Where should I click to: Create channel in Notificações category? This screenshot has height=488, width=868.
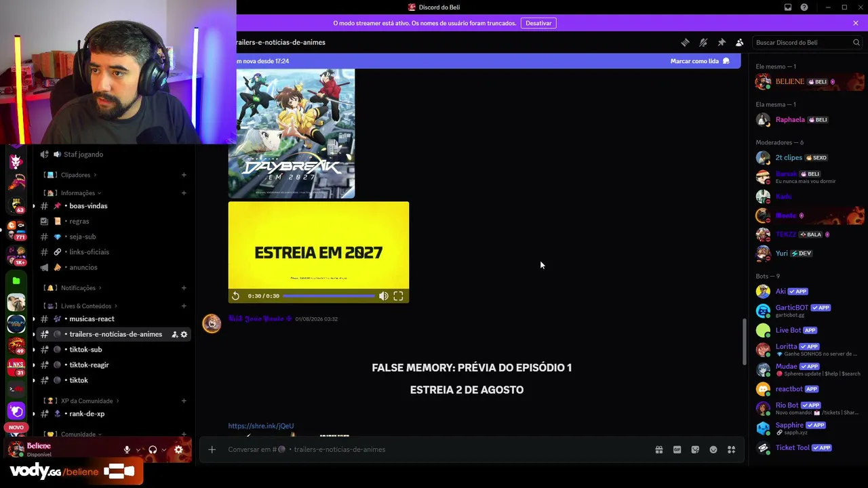184,288
